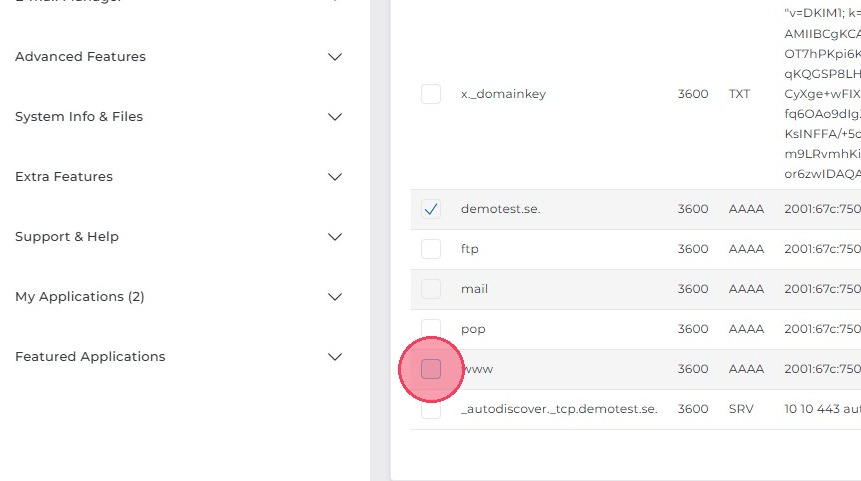
Task: Expand Featured Applications chevron arrow
Action: tap(335, 357)
